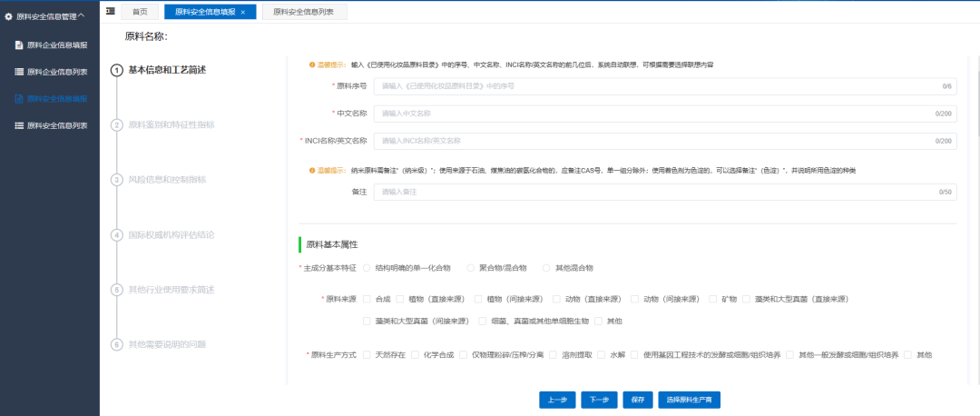Viewport: 980px width, 416px height.
Task: Collapse the 原料安全信息管理 menu chevron
Action: click(82, 15)
